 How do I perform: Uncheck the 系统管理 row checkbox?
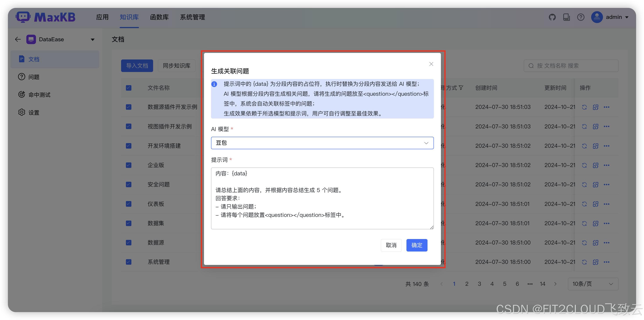pos(129,262)
